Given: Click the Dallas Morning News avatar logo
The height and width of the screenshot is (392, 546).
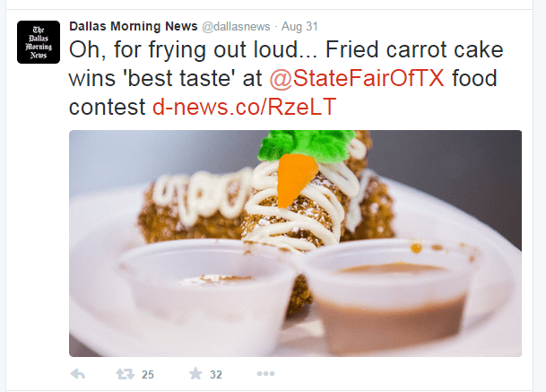Looking at the screenshot, I should pyautogui.click(x=39, y=42).
